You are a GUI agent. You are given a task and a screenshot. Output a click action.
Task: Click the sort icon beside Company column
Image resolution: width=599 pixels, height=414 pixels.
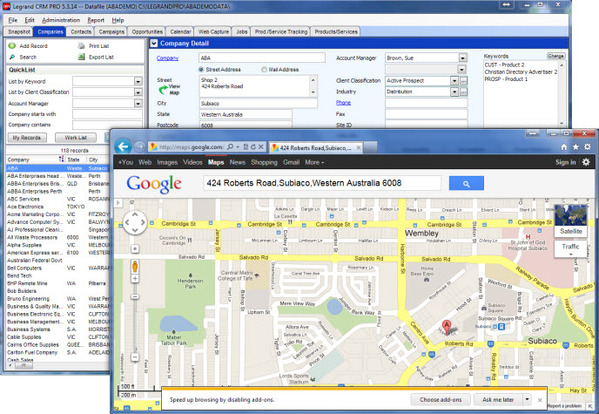pos(61,159)
